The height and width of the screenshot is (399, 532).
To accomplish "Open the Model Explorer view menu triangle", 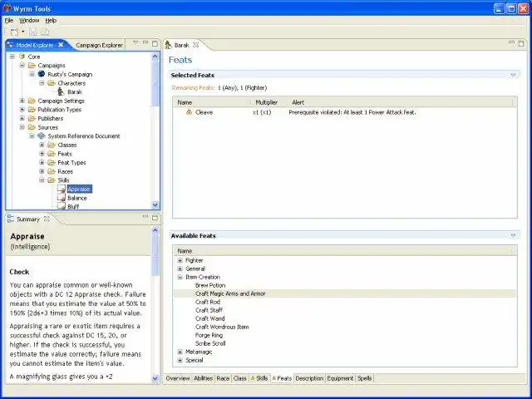I will pos(135,42).
